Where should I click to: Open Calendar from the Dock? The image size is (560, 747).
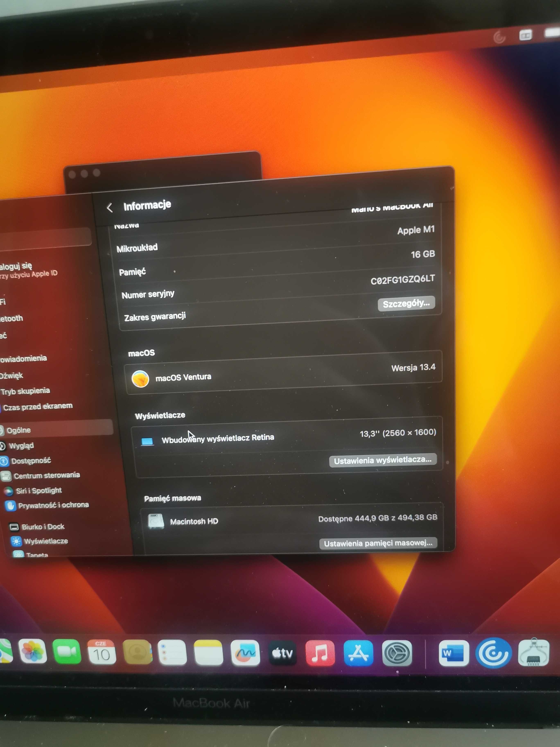click(x=102, y=652)
